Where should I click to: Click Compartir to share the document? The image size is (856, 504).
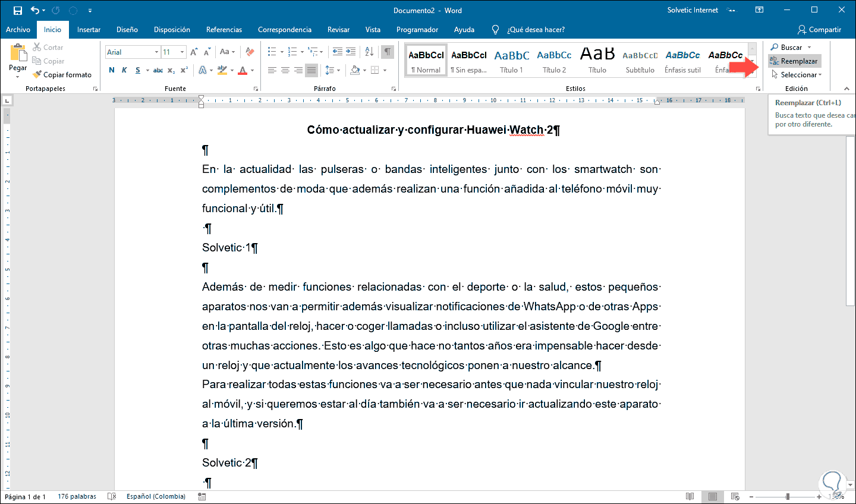(820, 30)
